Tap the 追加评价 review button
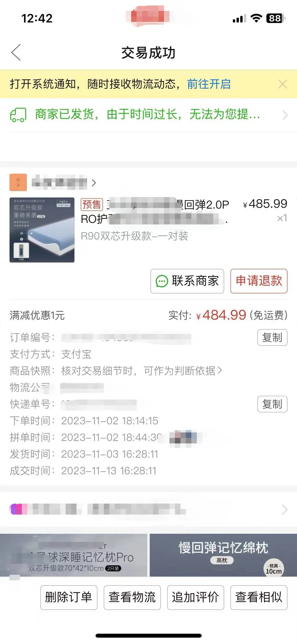The image size is (297, 644). pyautogui.click(x=195, y=597)
